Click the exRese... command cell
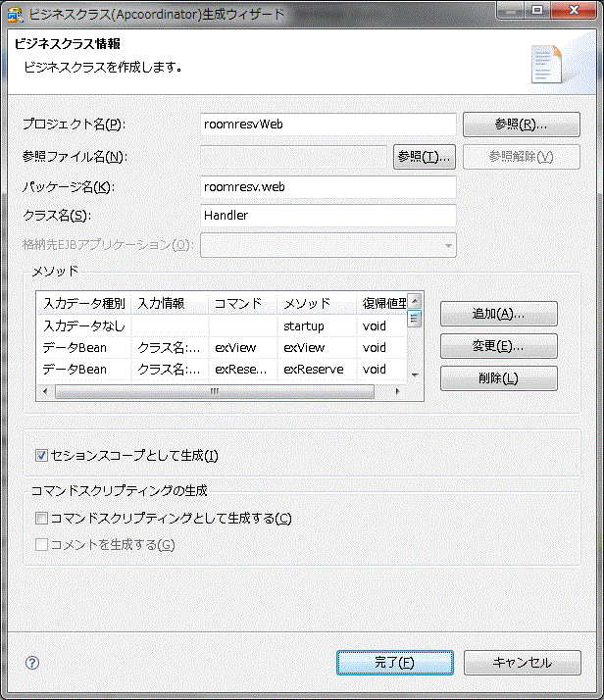Viewport: 604px width, 700px height. click(243, 370)
